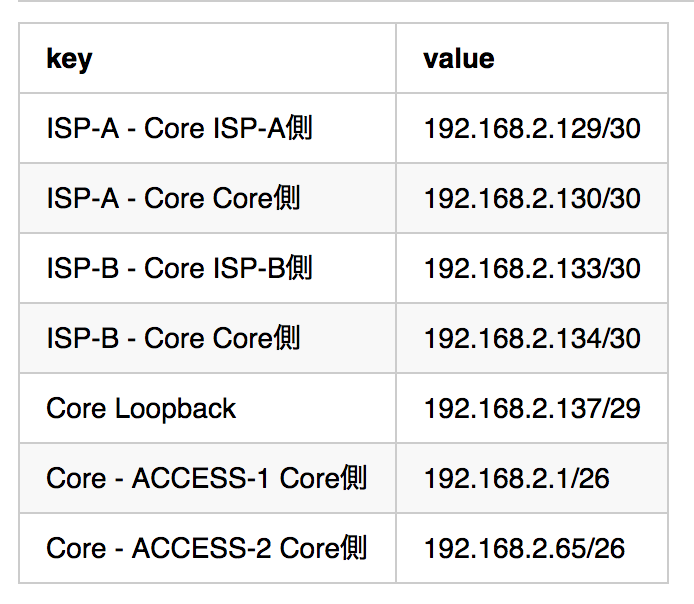Click the 192.168.2.1/26 value cell
694x604 pixels.
516,478
